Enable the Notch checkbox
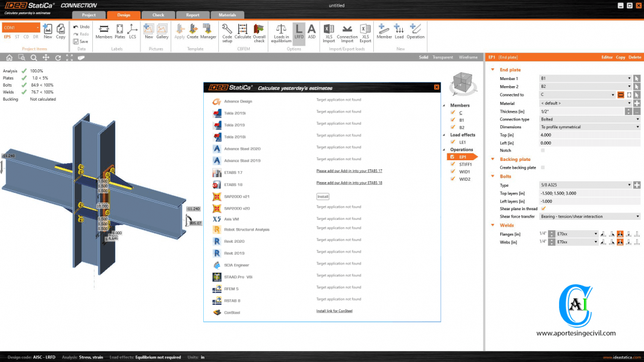The height and width of the screenshot is (362, 644). (541, 151)
